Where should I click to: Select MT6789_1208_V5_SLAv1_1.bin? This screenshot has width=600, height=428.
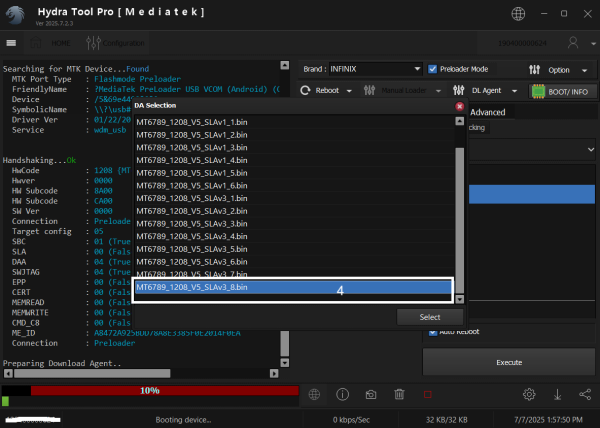pyautogui.click(x=295, y=122)
